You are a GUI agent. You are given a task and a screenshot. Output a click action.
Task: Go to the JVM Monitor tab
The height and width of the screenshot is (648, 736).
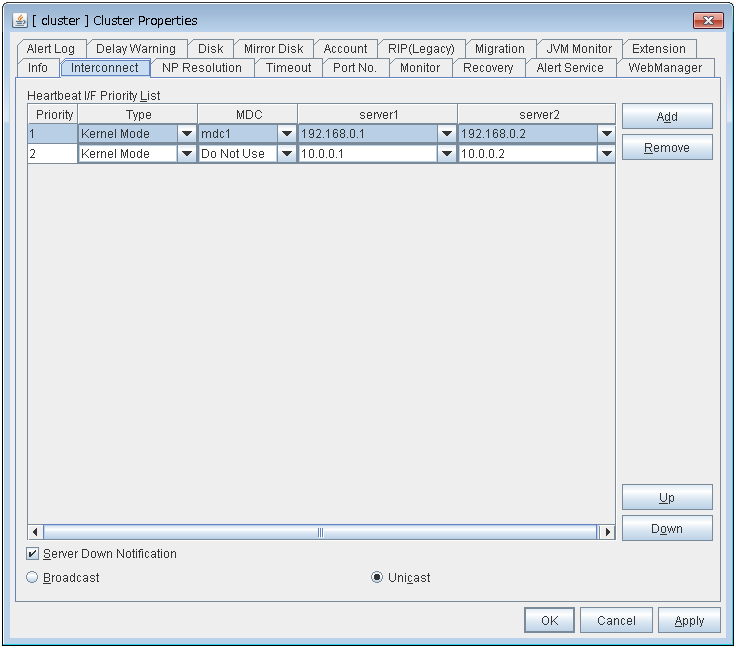click(x=579, y=48)
